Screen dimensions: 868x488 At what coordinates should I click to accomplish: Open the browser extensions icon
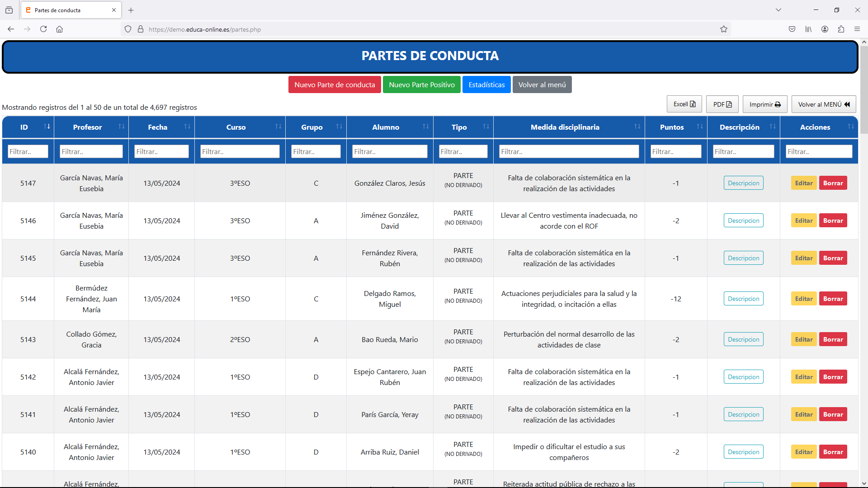coord(841,29)
